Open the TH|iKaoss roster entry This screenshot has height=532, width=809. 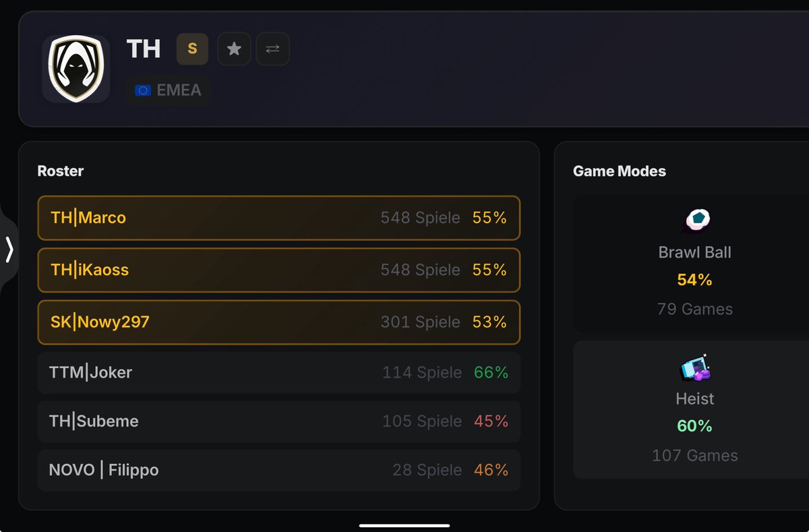[278, 270]
